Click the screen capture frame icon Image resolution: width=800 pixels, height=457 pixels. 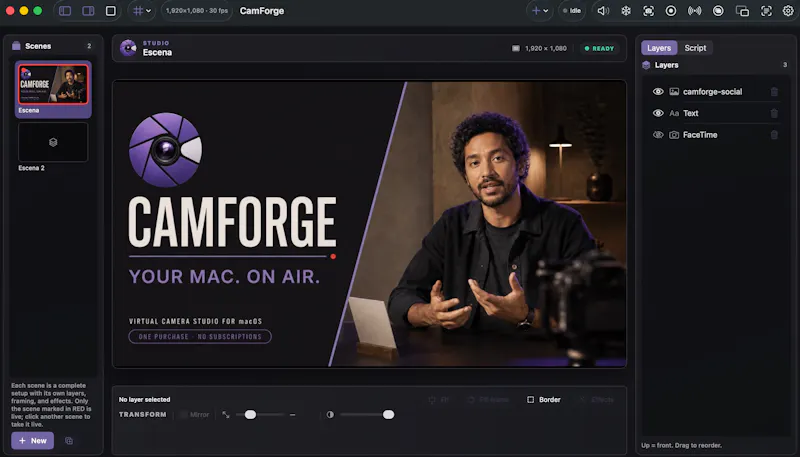pos(766,11)
